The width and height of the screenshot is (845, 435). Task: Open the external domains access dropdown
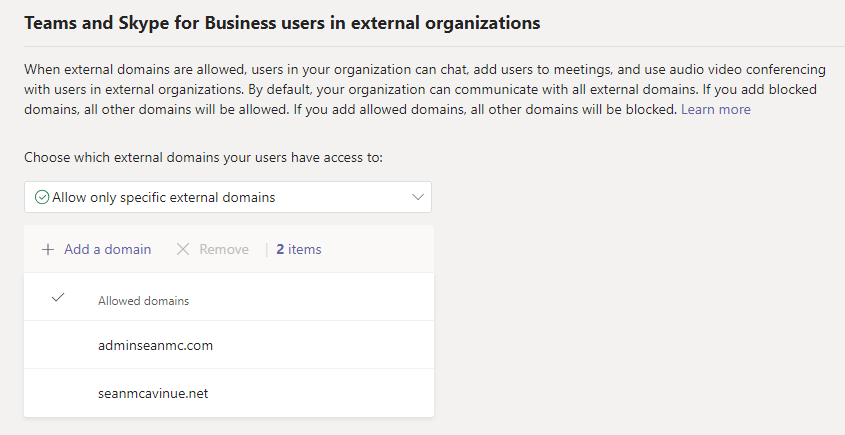tap(228, 197)
